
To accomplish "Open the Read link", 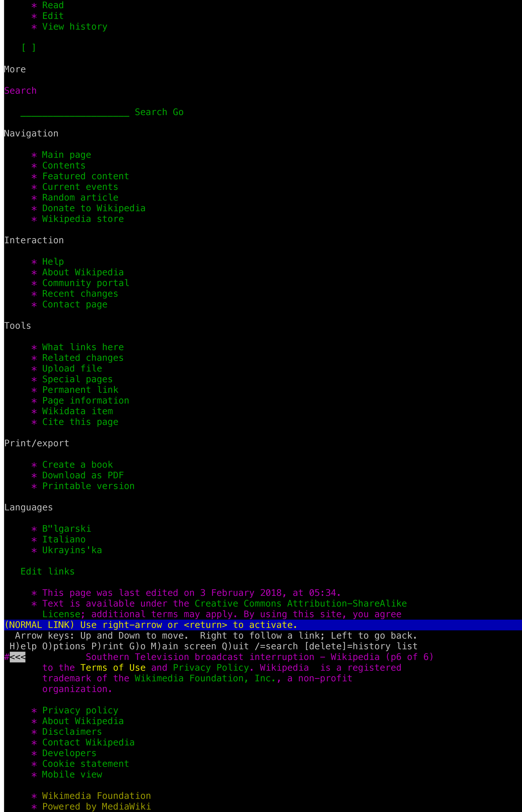I will [x=53, y=5].
